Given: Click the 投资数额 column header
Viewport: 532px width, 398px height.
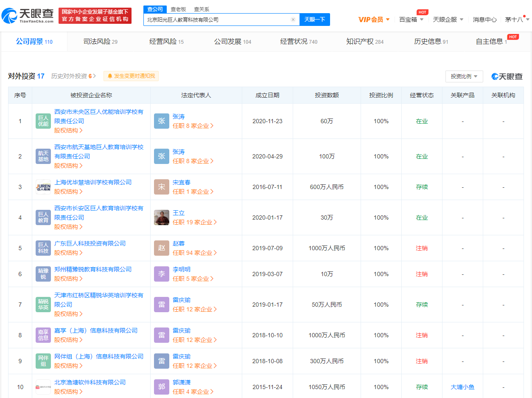Looking at the screenshot, I should click(327, 95).
